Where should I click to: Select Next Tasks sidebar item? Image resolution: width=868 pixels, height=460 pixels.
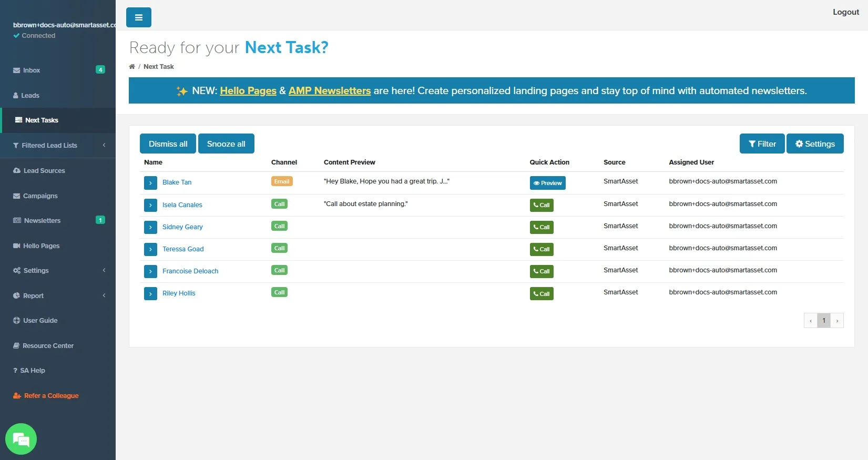[x=58, y=120]
